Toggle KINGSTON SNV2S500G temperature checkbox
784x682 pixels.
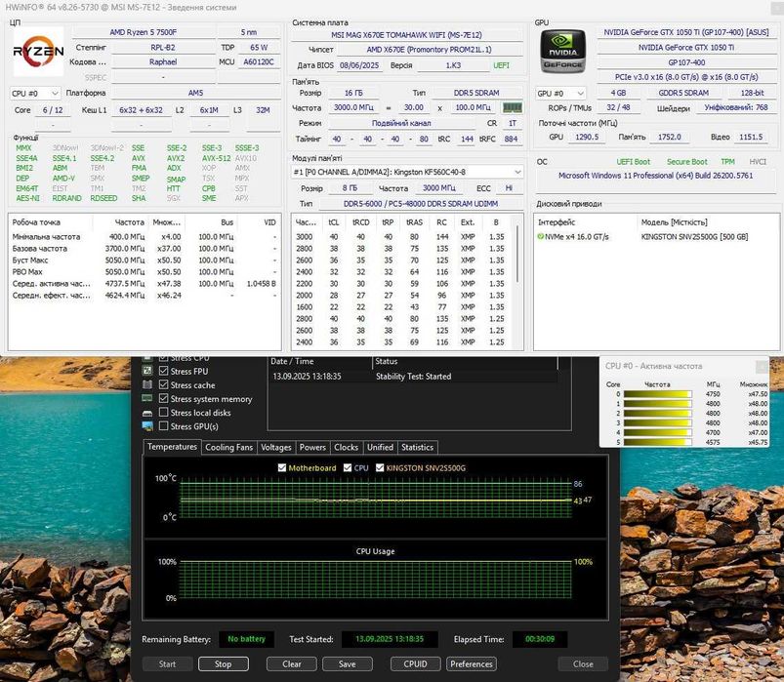[380, 467]
